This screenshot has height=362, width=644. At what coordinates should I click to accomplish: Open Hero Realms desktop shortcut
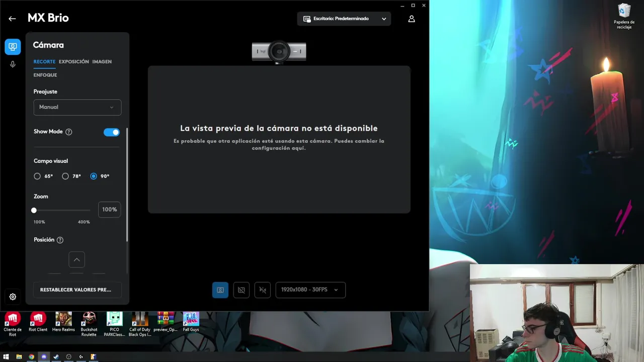coord(63,322)
